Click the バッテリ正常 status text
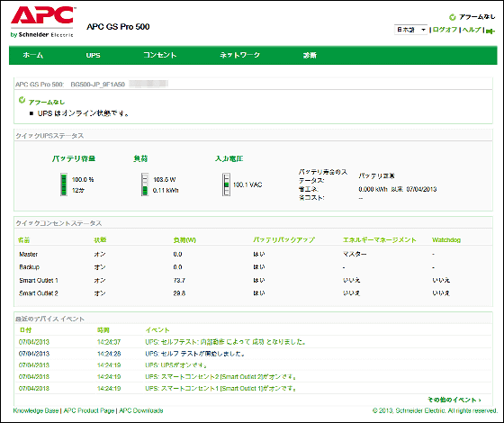 [x=377, y=175]
